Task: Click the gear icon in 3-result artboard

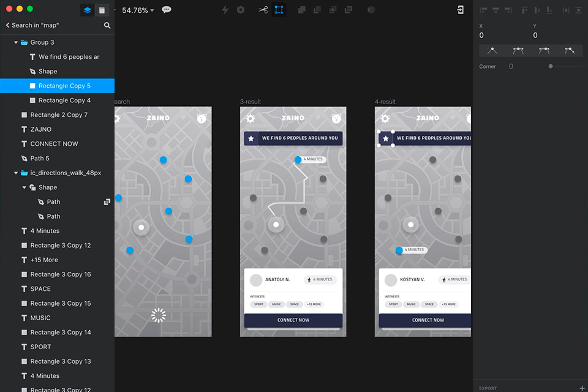Action: (251, 119)
